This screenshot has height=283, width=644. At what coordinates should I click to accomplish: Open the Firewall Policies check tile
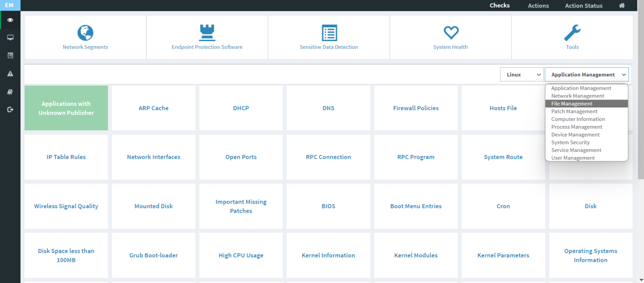tap(415, 108)
